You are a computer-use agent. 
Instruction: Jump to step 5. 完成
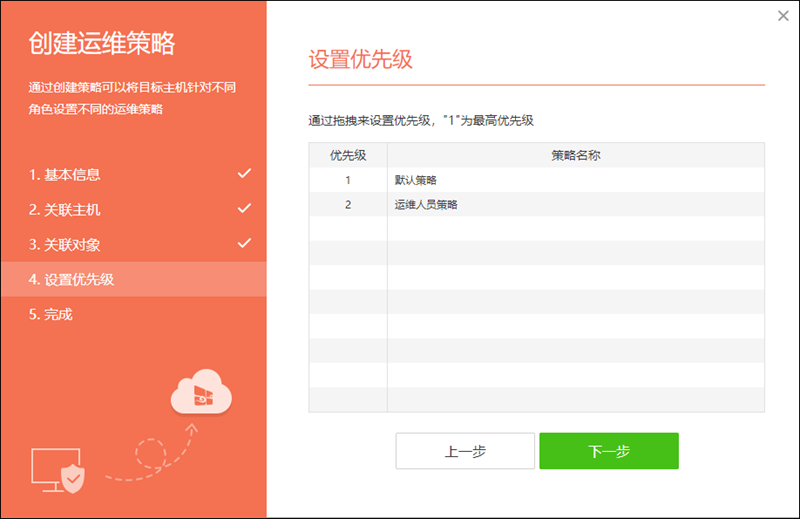(51, 314)
